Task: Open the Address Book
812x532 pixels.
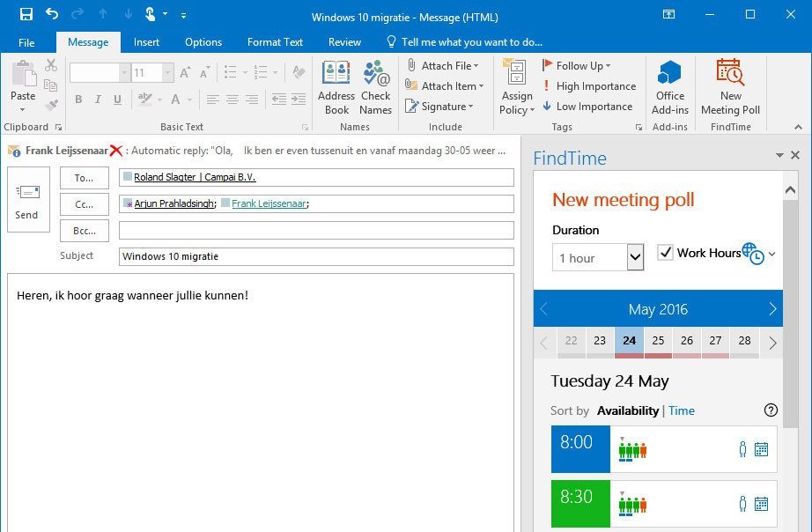Action: pos(336,86)
